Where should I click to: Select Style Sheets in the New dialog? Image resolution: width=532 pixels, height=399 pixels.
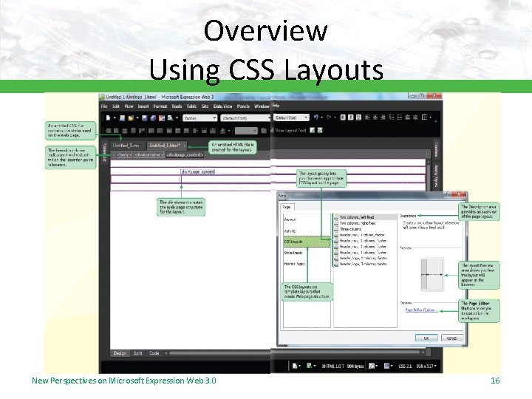293,253
